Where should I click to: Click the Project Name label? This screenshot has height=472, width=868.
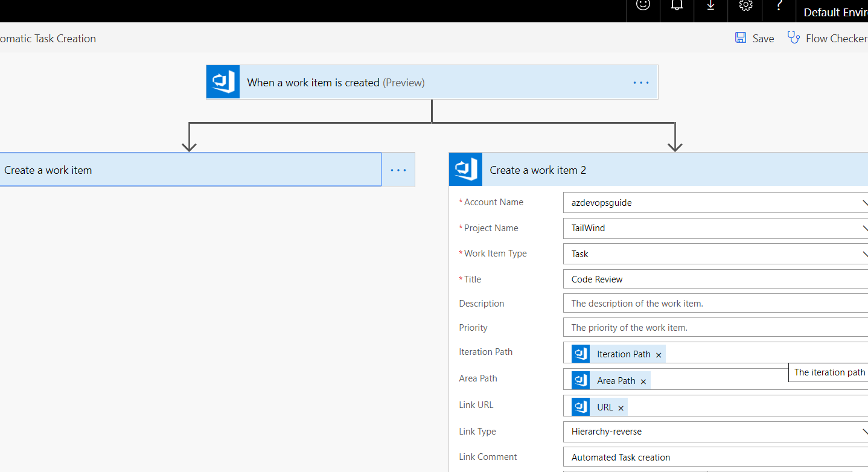click(x=491, y=228)
